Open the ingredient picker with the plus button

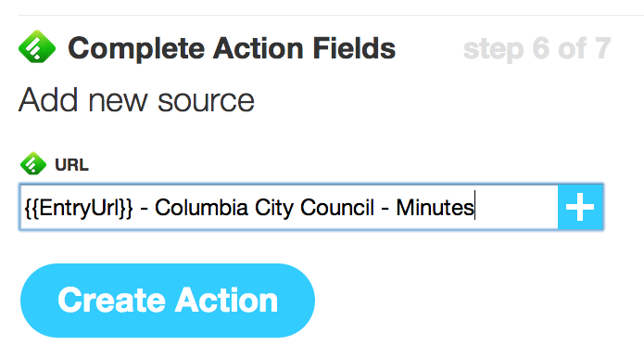580,207
